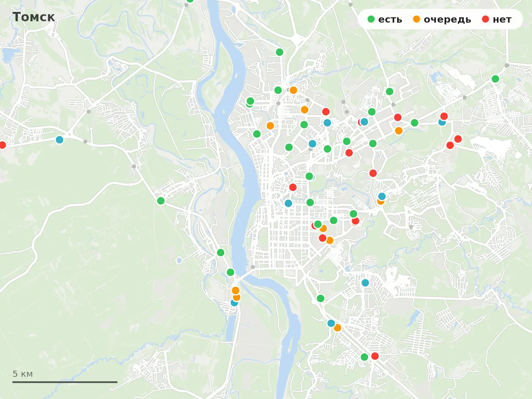Click the red 'нет' legend entry

pos(497,20)
